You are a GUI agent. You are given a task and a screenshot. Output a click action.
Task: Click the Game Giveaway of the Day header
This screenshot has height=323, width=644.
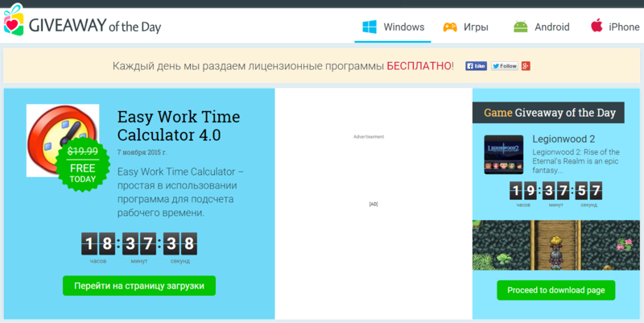(x=548, y=113)
